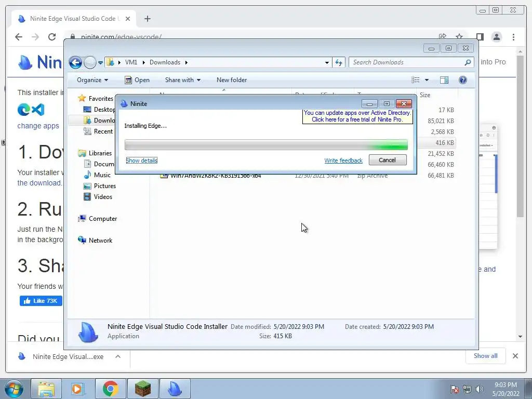
Task: Click the share page icon in Chrome
Action: [x=443, y=36]
